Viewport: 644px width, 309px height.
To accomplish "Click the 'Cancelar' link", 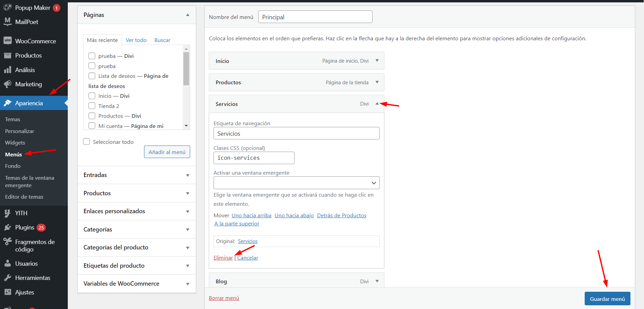I will click(x=247, y=258).
